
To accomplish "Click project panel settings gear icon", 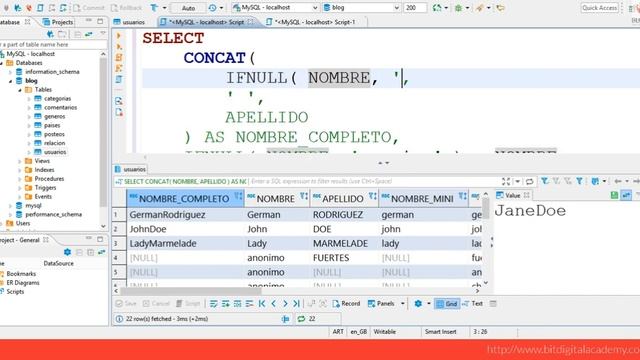I will pyautogui.click(x=67, y=252).
